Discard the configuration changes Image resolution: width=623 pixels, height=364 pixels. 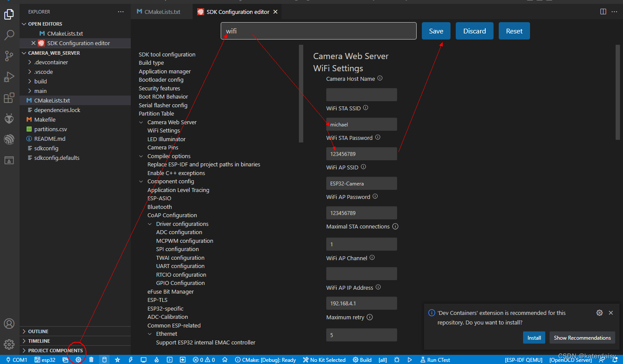pos(474,31)
